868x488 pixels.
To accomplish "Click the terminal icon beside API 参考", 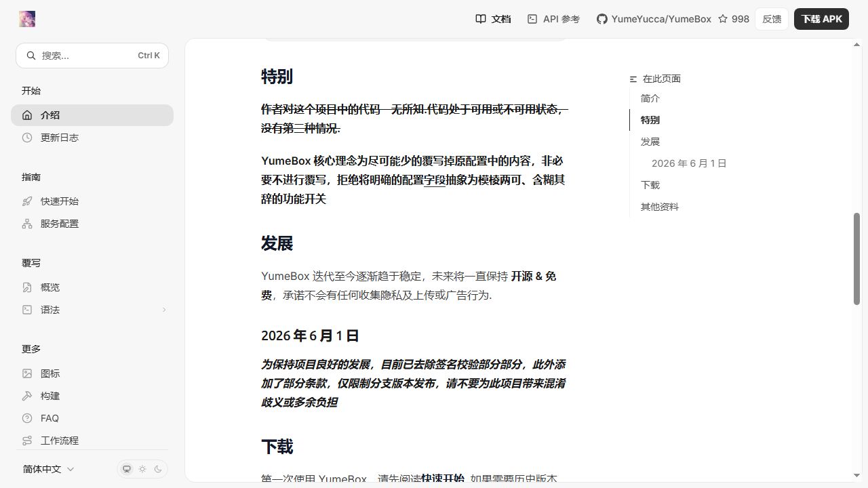I will point(532,19).
